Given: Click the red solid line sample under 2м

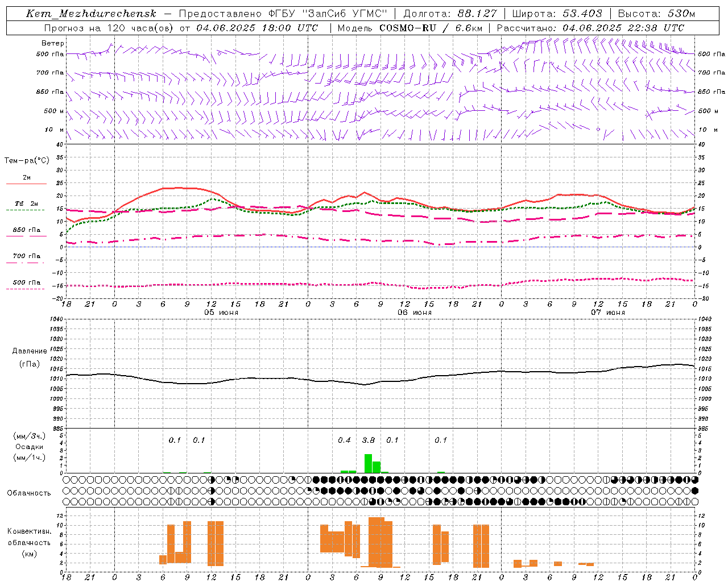Looking at the screenshot, I should [x=26, y=184].
